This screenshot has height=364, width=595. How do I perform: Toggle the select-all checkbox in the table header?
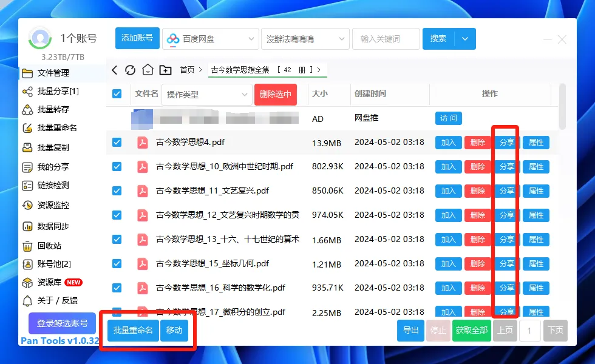[x=117, y=93]
